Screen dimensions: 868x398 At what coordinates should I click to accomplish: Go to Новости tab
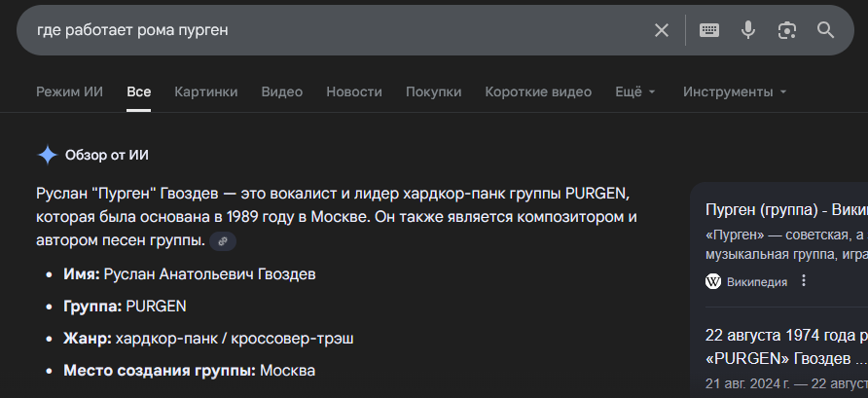click(354, 92)
